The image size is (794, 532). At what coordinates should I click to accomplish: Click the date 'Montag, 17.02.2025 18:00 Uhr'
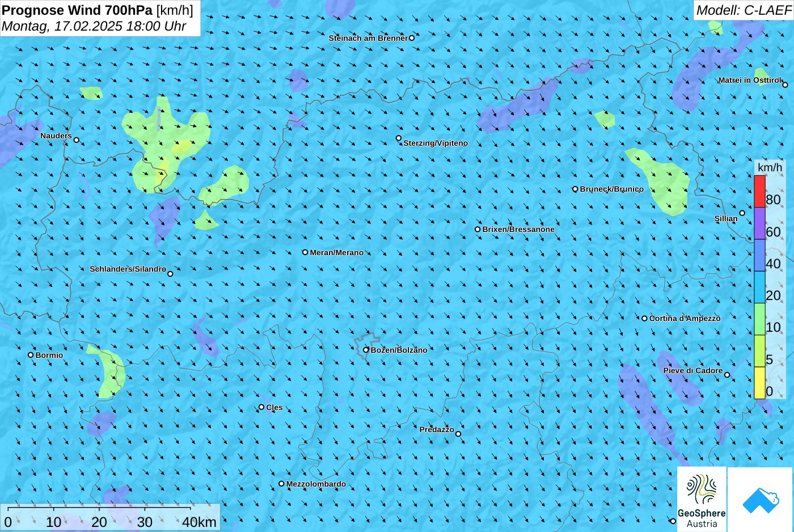click(x=94, y=26)
